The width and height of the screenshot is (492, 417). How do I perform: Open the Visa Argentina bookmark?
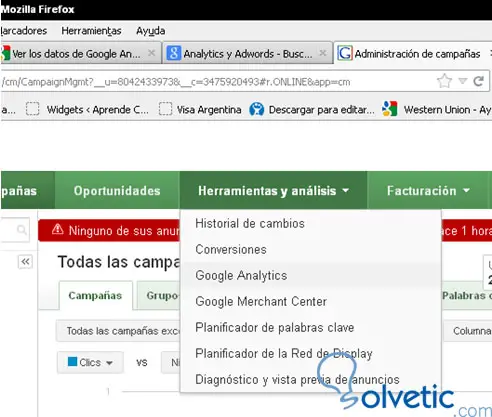coord(200,109)
